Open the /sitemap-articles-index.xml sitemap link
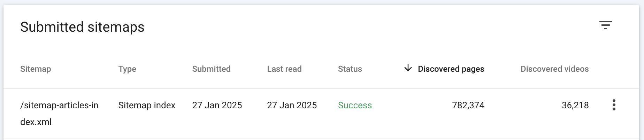This screenshot has height=140, width=644. [59, 105]
